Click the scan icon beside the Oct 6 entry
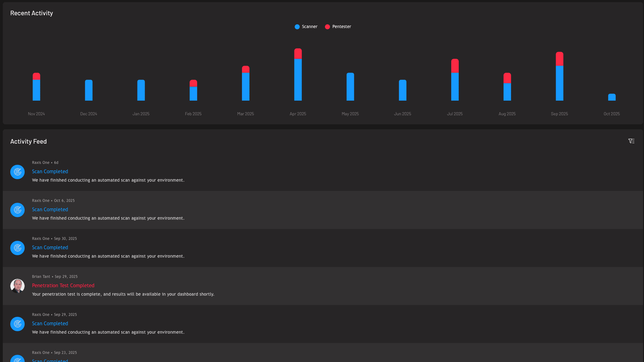Screen dimensions: 644x362 (x=17, y=210)
